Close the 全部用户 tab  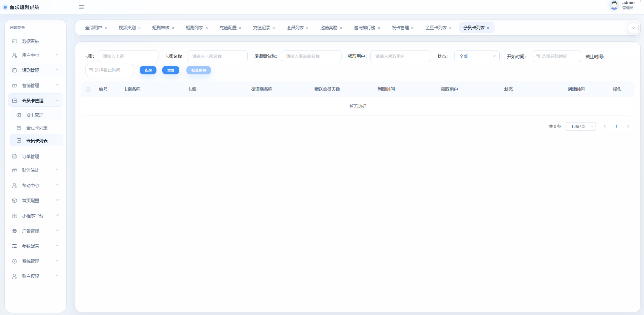[x=106, y=28]
